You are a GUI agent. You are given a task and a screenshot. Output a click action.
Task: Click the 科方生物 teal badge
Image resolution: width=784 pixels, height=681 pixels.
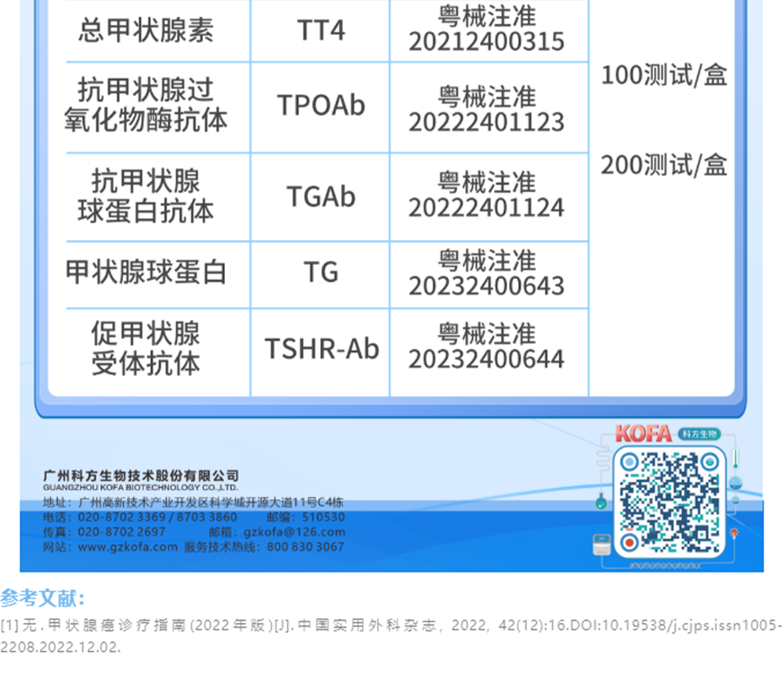[699, 433]
